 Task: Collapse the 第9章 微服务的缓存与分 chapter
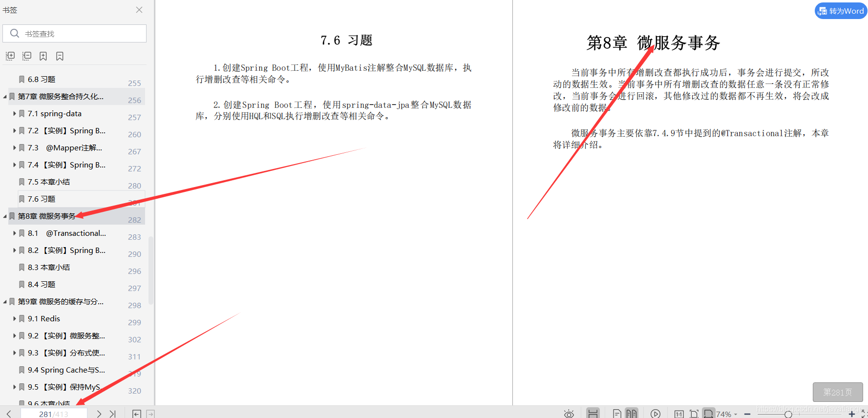point(5,302)
